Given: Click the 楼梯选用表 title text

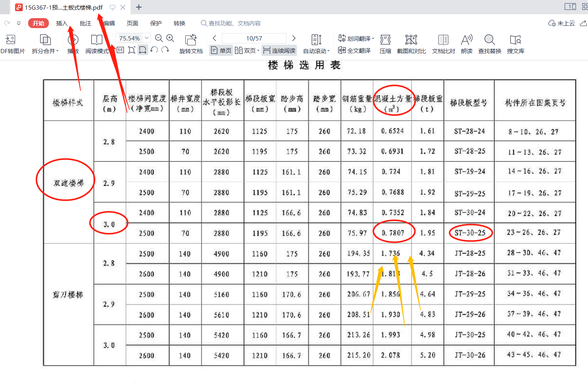Looking at the screenshot, I should click(x=304, y=65).
